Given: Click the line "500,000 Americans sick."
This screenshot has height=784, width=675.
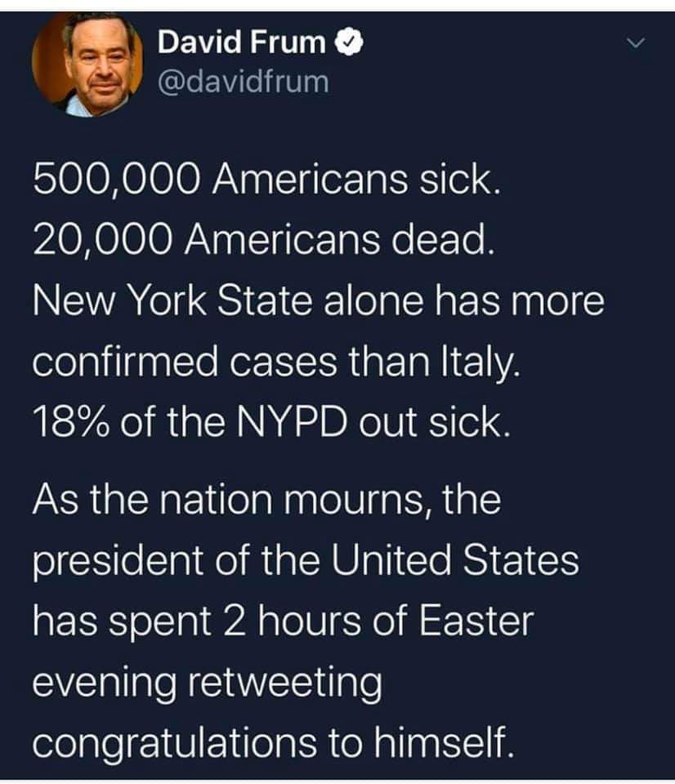Looking at the screenshot, I should pos(266,180).
